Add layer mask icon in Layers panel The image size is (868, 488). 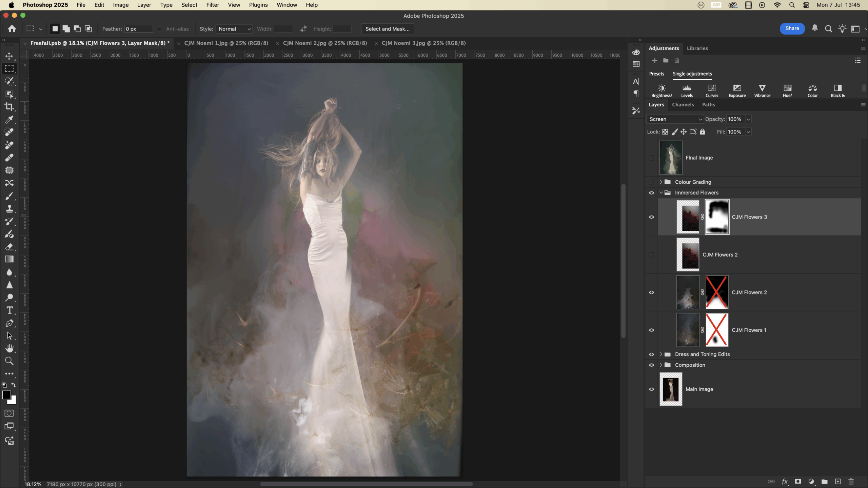pos(798,482)
